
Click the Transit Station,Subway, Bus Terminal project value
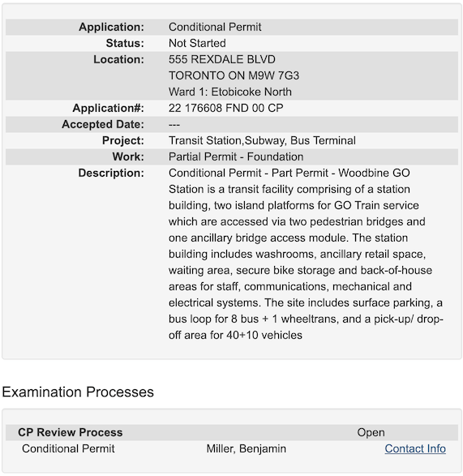(262, 140)
